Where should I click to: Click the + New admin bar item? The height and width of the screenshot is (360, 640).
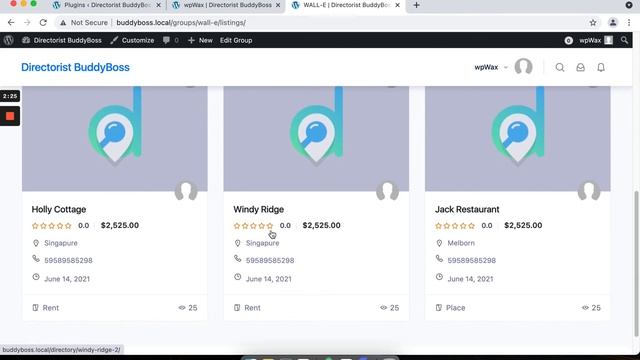click(200, 40)
